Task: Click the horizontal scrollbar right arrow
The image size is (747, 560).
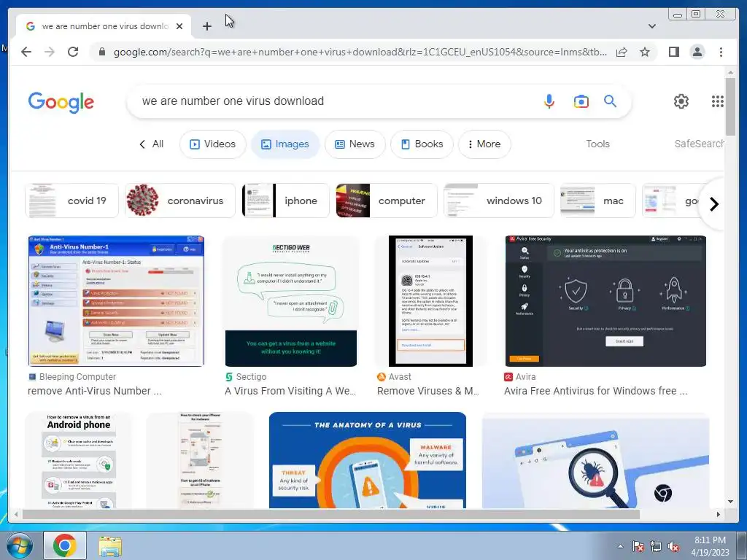Action: (719, 514)
